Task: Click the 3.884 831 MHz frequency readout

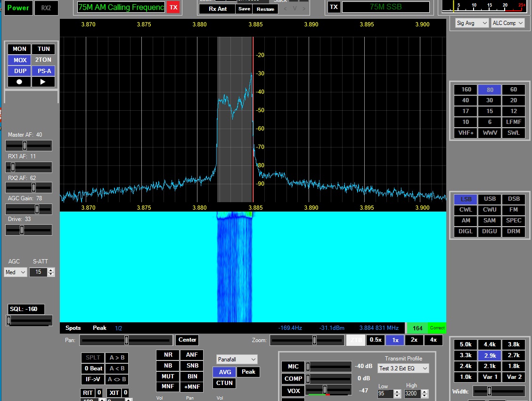Action: click(x=379, y=328)
